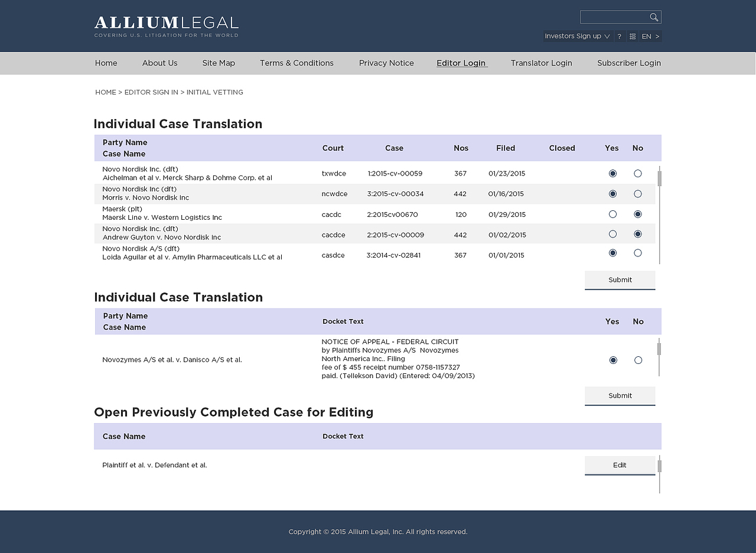The width and height of the screenshot is (756, 553).
Task: Open the Investors Sign up dropdown
Action: coord(578,36)
